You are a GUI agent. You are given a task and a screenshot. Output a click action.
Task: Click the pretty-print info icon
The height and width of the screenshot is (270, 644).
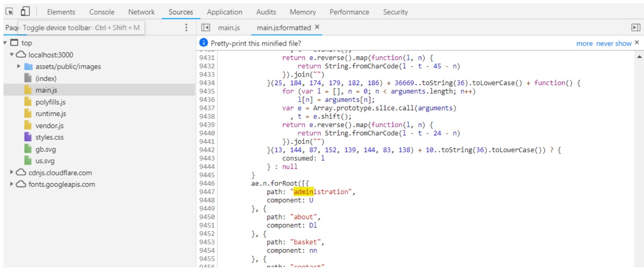pos(204,43)
